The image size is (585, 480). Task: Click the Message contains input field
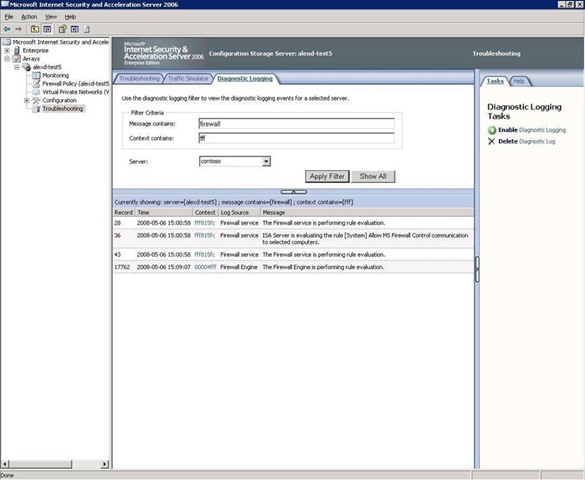pyautogui.click(x=297, y=124)
